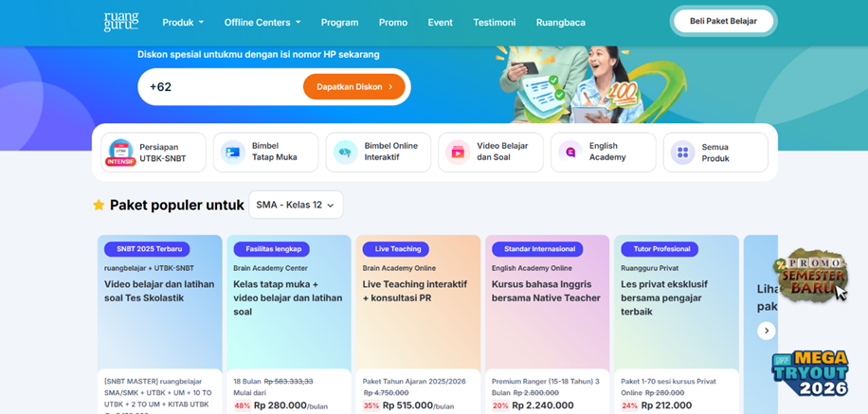868x414 pixels.
Task: Open the Bimbel Online Interaktif brain icon
Action: (x=346, y=153)
